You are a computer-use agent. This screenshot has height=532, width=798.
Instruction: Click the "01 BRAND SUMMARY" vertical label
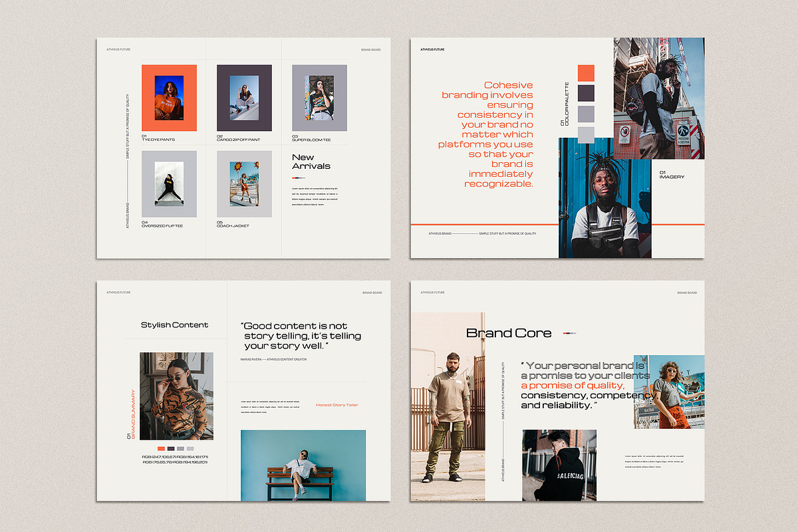[131, 414]
